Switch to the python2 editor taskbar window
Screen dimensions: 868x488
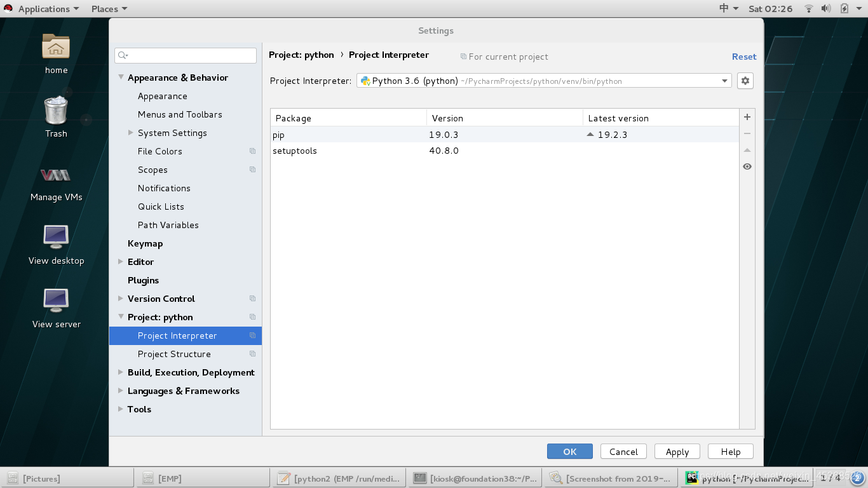click(x=339, y=478)
